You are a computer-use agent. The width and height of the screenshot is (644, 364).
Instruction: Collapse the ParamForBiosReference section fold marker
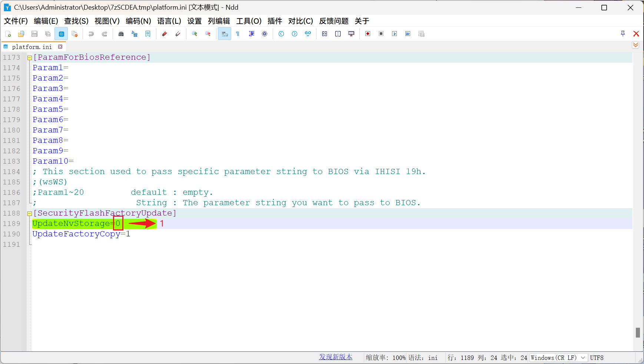(x=29, y=58)
